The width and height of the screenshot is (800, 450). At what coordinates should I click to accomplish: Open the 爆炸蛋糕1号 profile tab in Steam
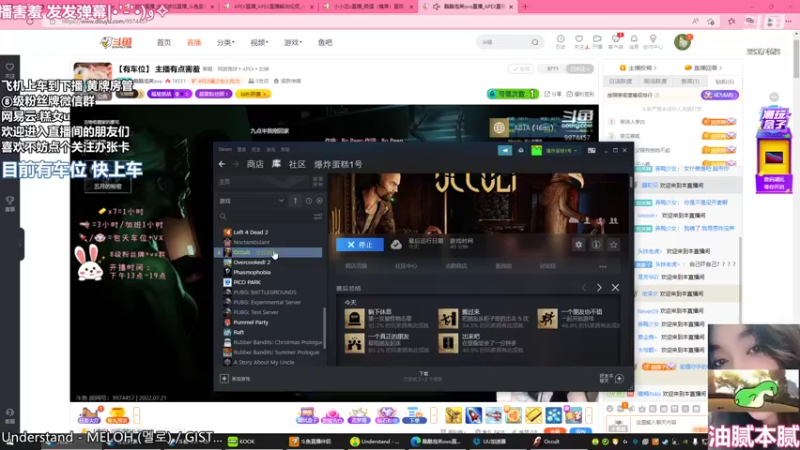coord(338,164)
